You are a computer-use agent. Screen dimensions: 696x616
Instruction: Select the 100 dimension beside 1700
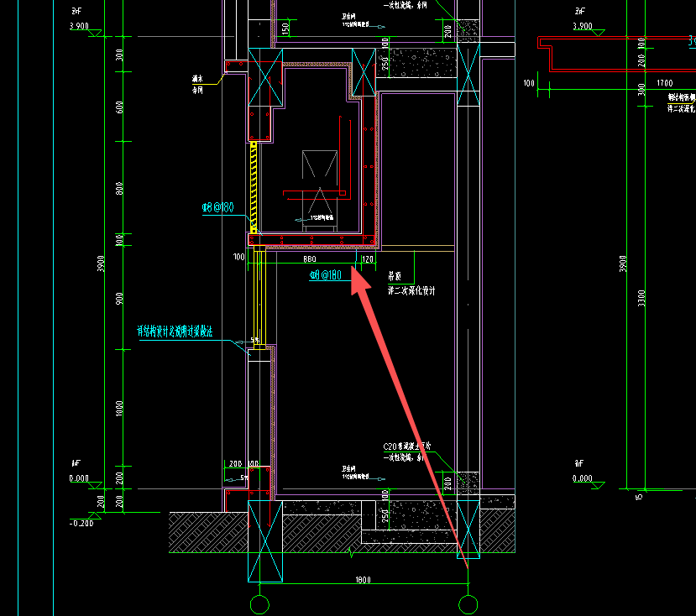coord(529,83)
